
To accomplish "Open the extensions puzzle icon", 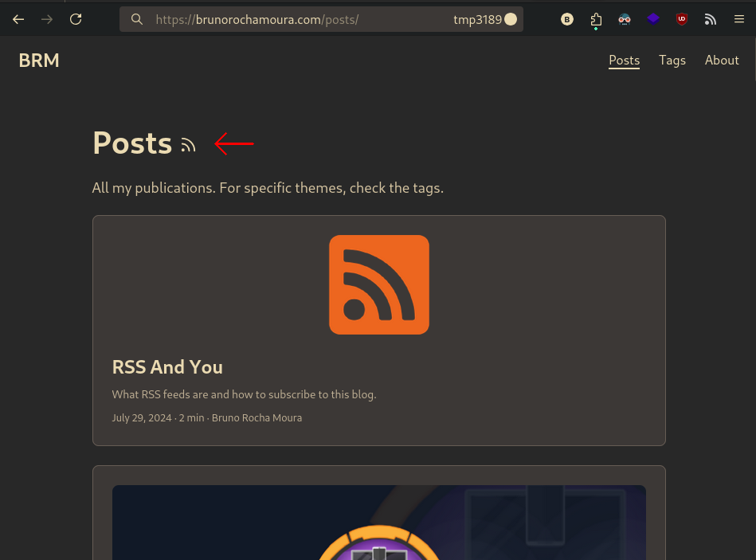I will coord(596,19).
